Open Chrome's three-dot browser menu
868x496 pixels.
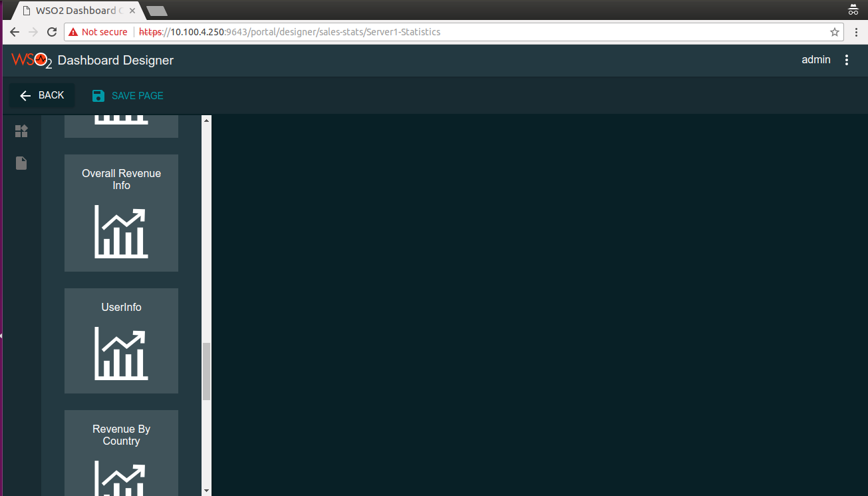tap(857, 31)
